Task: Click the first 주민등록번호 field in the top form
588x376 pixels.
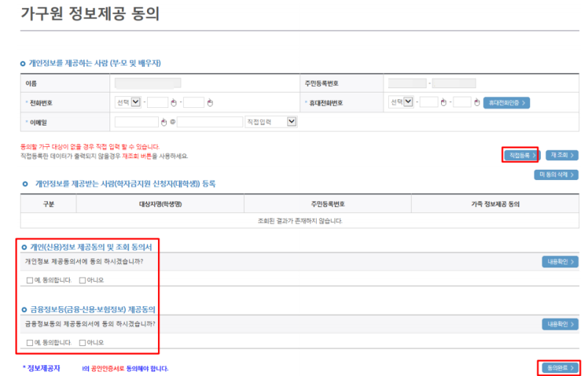Action: pyautogui.click(x=407, y=83)
